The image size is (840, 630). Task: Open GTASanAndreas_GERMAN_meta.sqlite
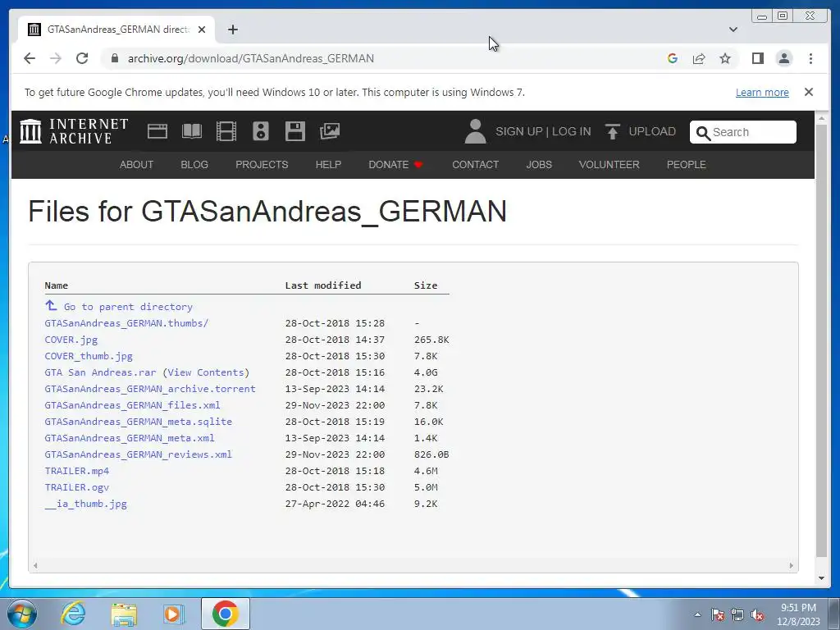tap(138, 422)
